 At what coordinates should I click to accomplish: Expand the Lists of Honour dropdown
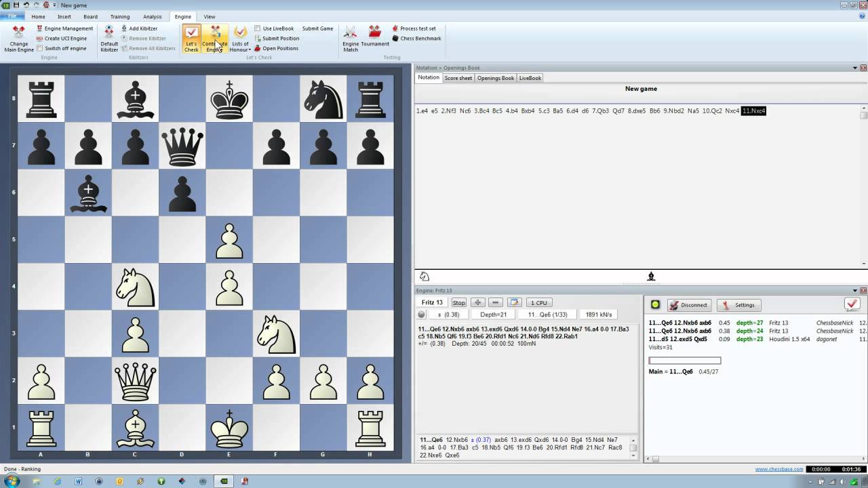[240, 39]
